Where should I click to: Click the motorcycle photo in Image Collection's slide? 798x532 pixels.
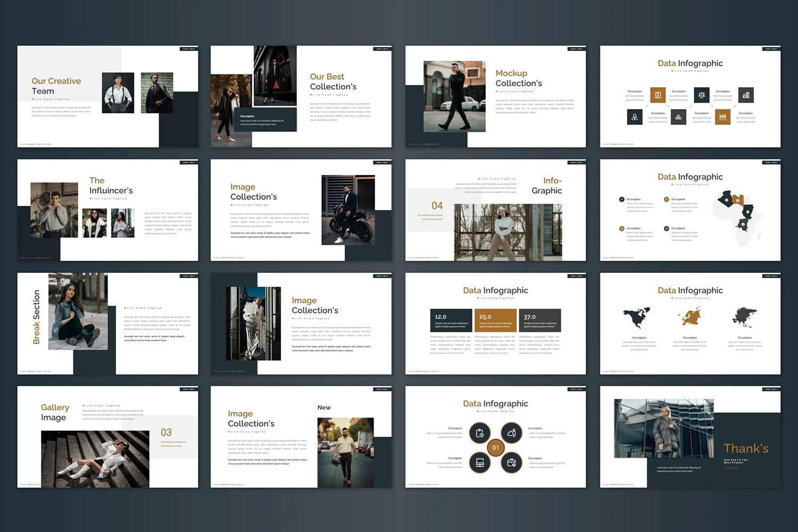[x=348, y=210]
